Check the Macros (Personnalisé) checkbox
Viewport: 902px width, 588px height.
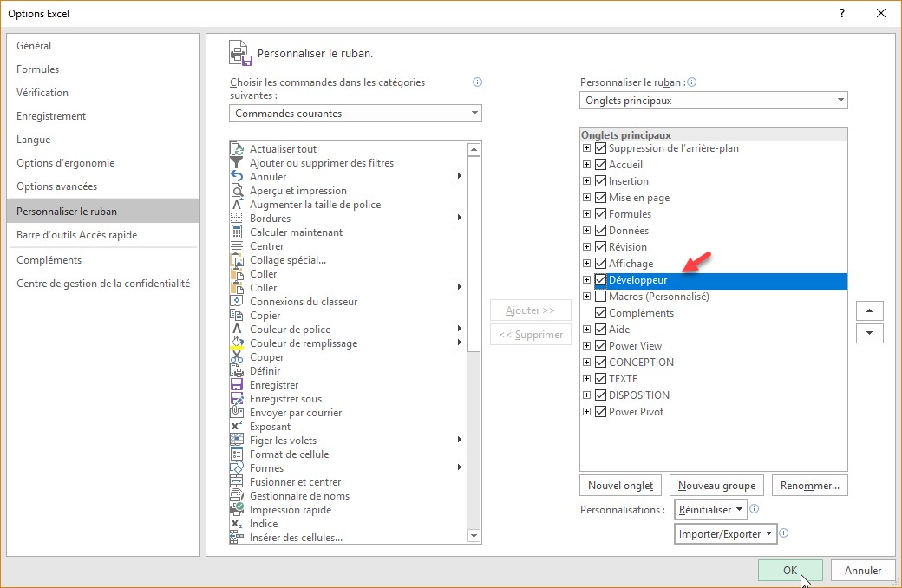pyautogui.click(x=602, y=296)
